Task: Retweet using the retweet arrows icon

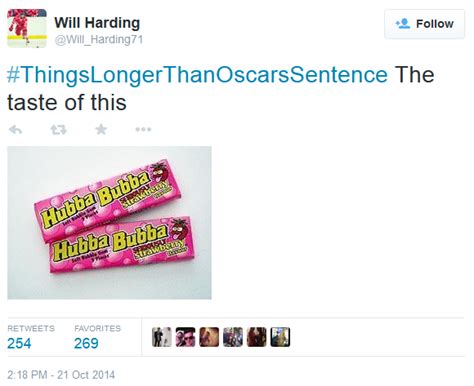Action: point(59,129)
